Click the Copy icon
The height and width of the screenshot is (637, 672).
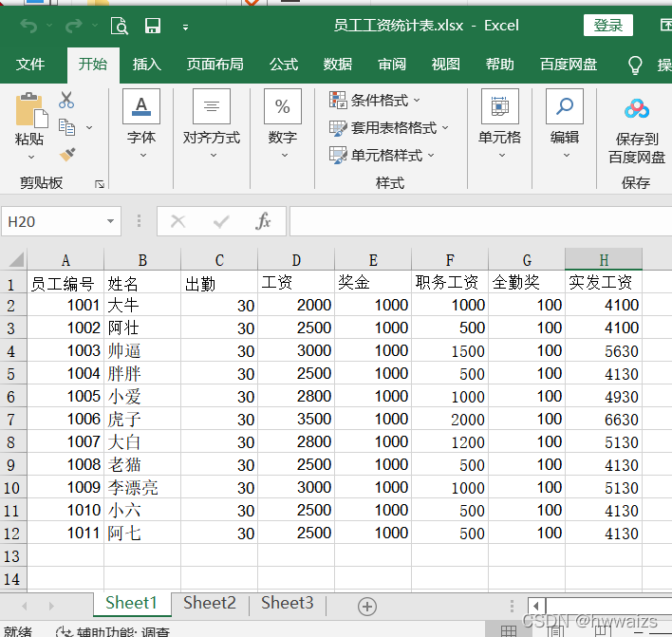(x=66, y=127)
